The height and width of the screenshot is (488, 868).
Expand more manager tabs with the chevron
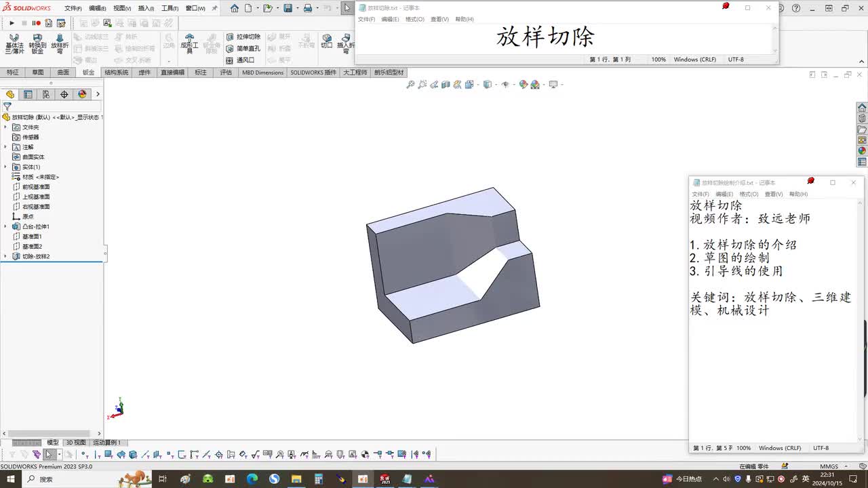(x=98, y=94)
